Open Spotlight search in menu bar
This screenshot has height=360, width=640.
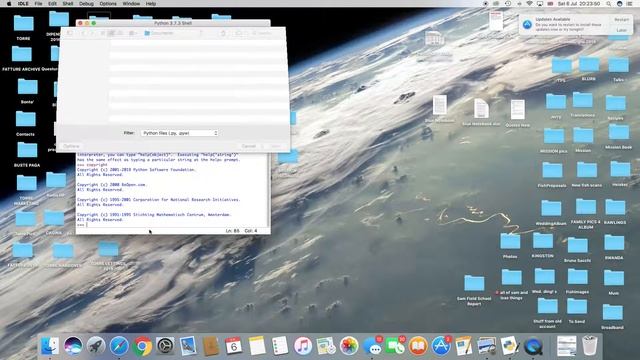[608, 4]
